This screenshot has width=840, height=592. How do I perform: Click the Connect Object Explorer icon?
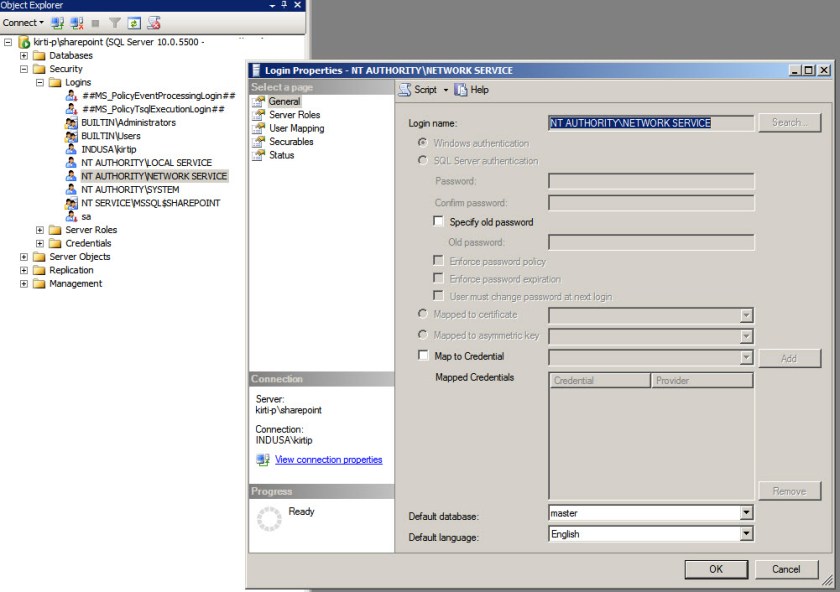(57, 22)
